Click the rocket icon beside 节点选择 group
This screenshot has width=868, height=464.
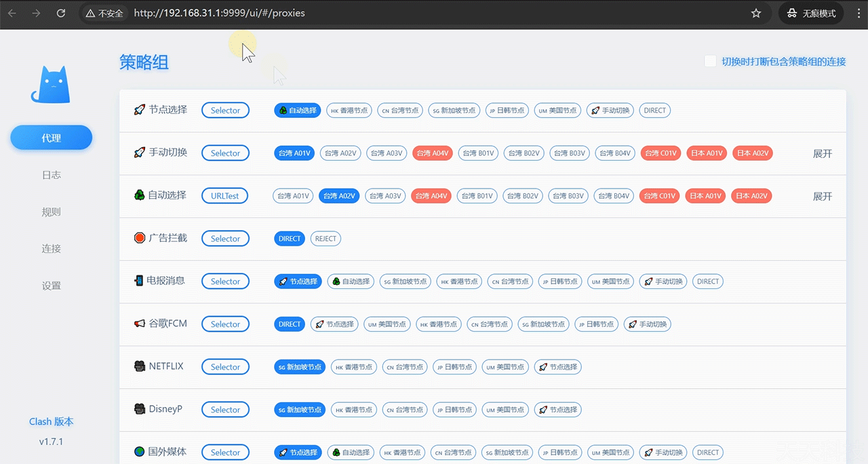coord(140,110)
